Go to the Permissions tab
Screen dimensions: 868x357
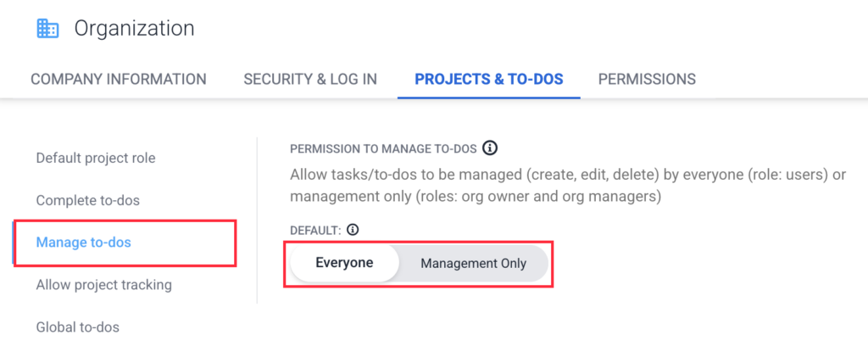click(x=647, y=79)
